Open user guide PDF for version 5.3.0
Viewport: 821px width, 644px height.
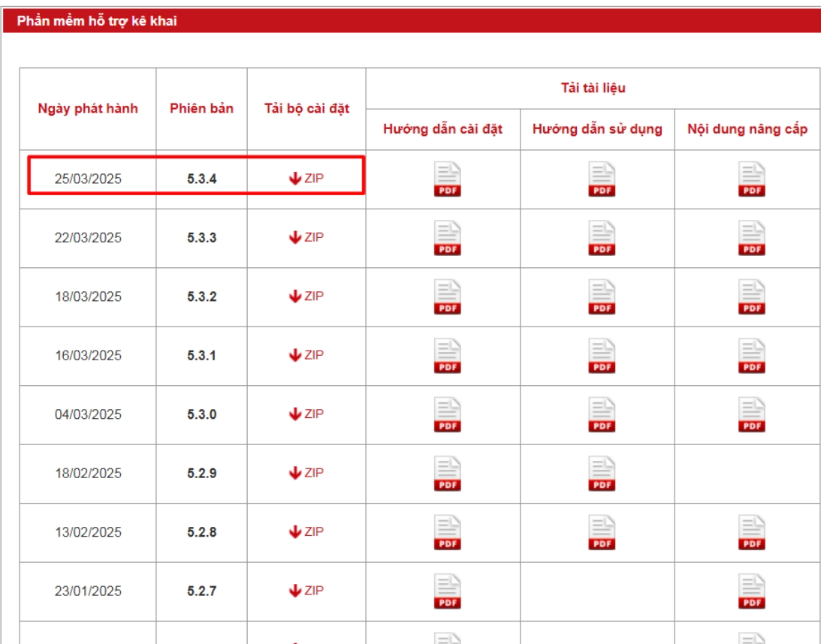coord(602,414)
